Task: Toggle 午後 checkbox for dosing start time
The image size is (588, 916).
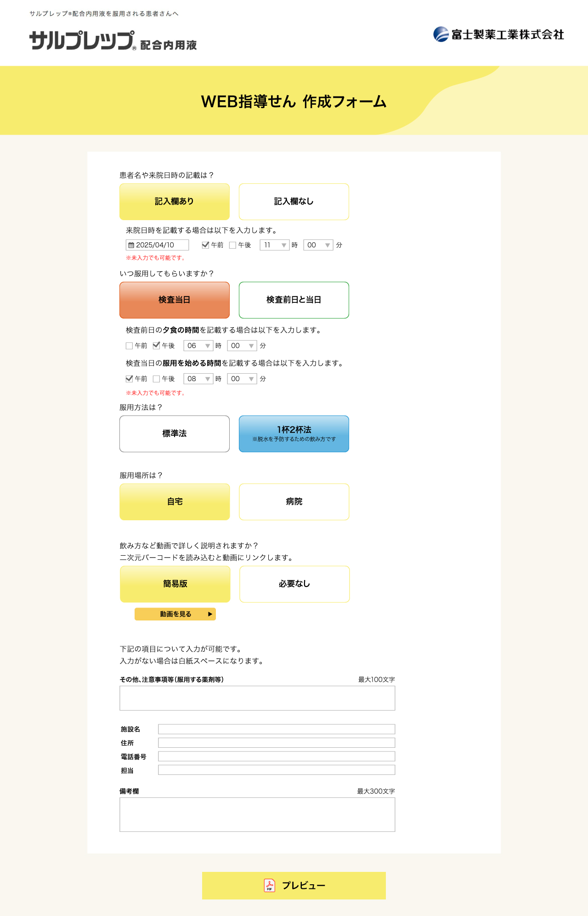Action: tap(156, 379)
